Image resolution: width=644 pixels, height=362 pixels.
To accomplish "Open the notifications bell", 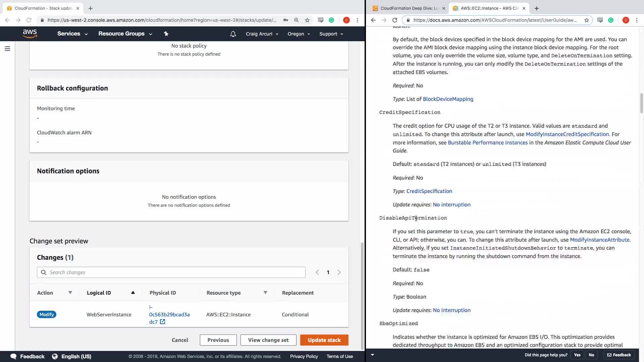I will [x=233, y=34].
